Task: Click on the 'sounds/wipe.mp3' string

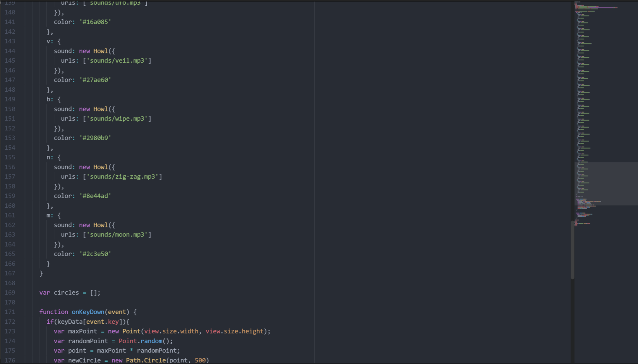Action: coord(117,119)
